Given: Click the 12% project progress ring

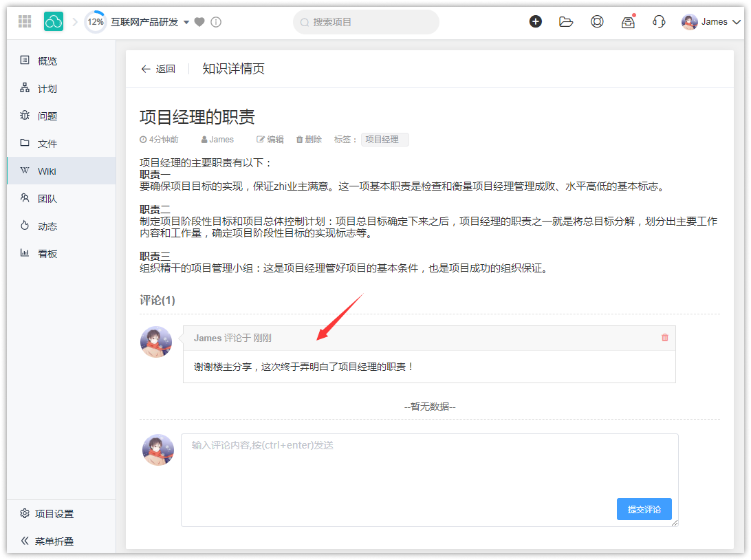Looking at the screenshot, I should 96,22.
